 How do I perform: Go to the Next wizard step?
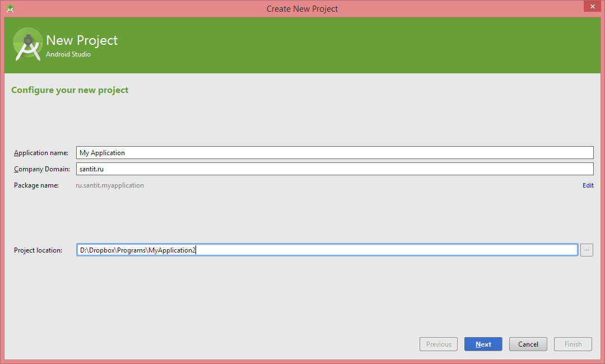pyautogui.click(x=483, y=344)
